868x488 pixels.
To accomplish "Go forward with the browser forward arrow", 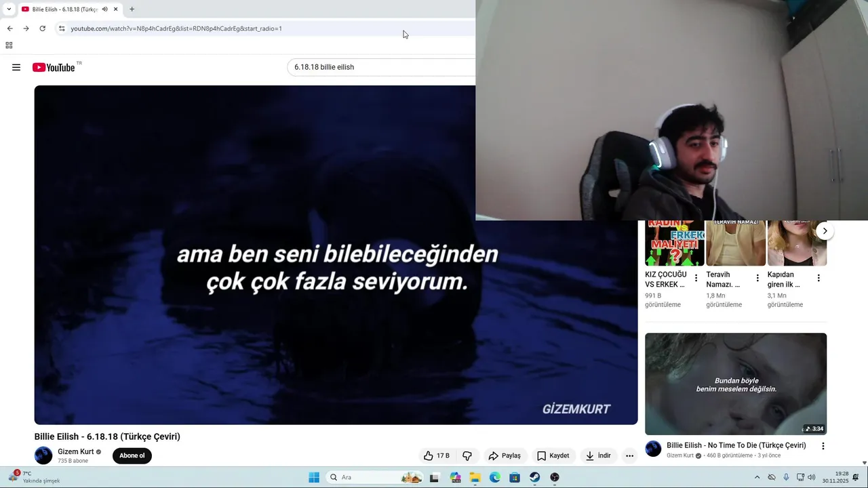I will (x=26, y=28).
